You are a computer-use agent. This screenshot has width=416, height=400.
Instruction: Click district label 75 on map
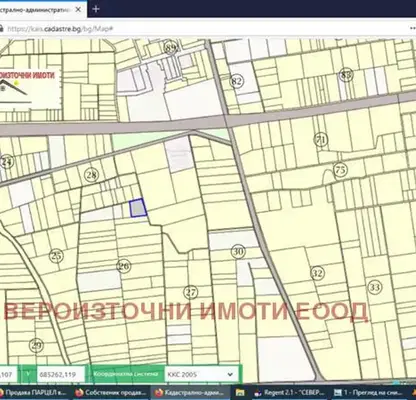[340, 170]
